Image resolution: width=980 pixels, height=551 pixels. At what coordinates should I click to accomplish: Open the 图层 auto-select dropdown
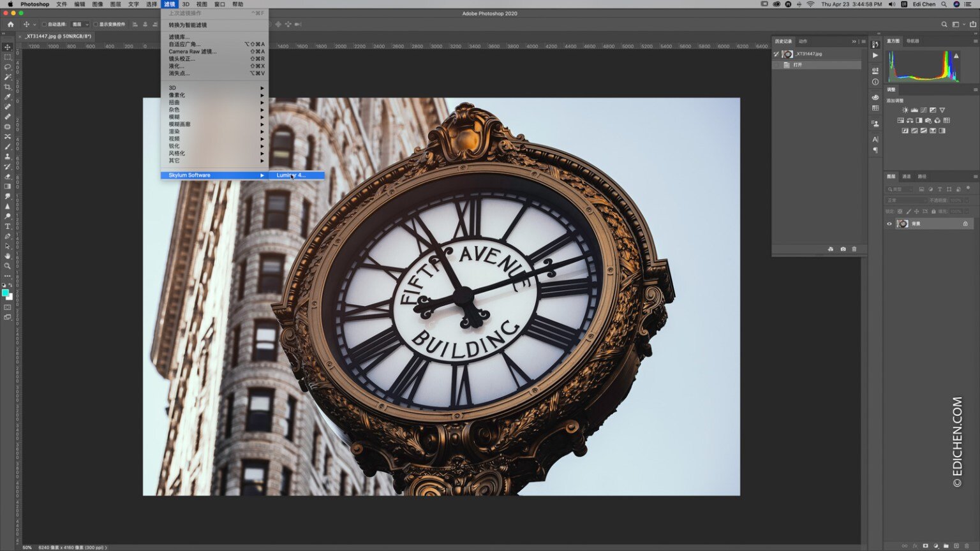[80, 24]
